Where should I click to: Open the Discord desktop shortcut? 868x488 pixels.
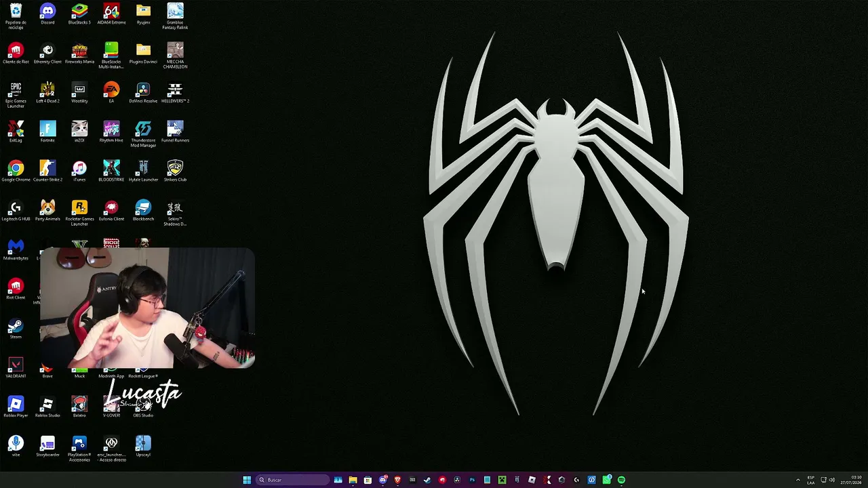coord(47,14)
